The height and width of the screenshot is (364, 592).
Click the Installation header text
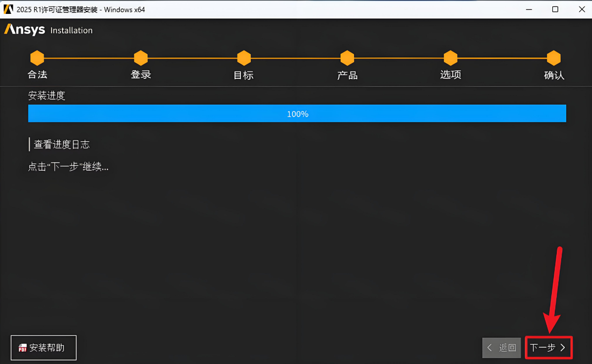click(71, 30)
